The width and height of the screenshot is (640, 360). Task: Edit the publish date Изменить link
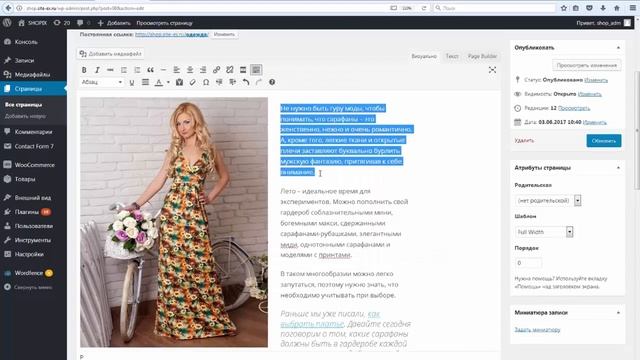click(x=595, y=122)
